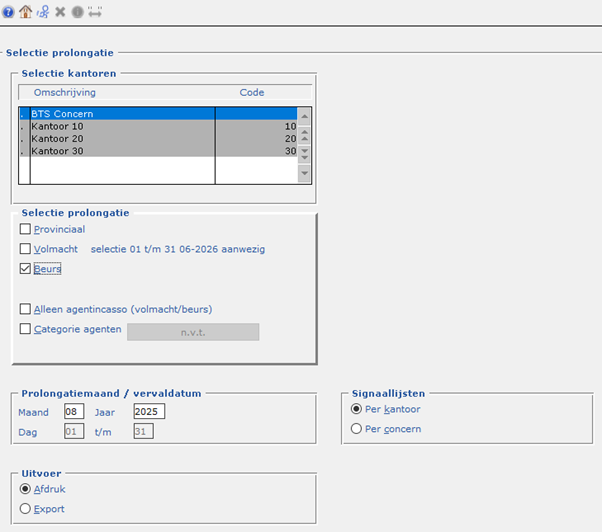
Task: Enable the Provinciaal checkbox
Action: [26, 229]
